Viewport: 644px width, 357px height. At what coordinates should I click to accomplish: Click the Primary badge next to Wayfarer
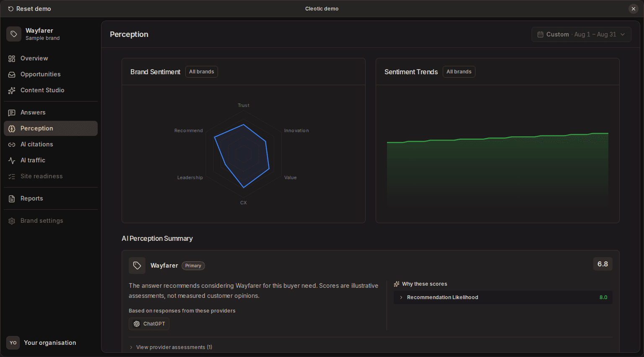coord(193,266)
